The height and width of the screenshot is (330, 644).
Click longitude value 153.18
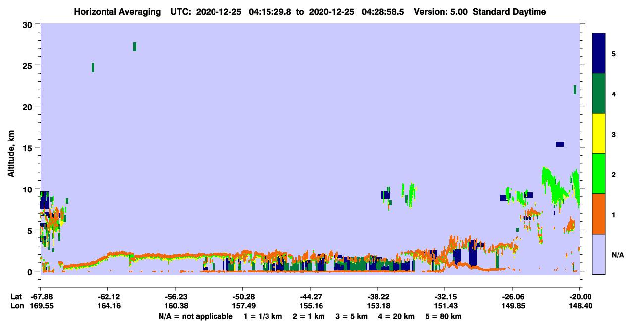click(378, 306)
